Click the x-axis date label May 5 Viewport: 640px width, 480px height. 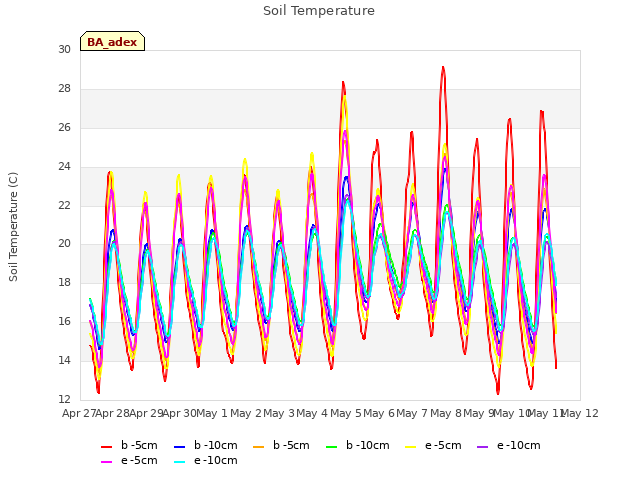point(346,414)
